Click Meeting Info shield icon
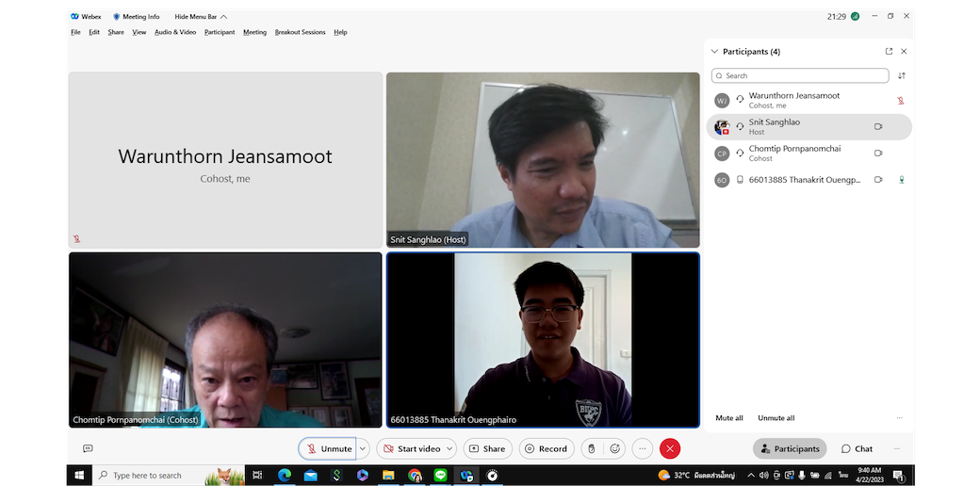980x486 pixels. (x=117, y=16)
